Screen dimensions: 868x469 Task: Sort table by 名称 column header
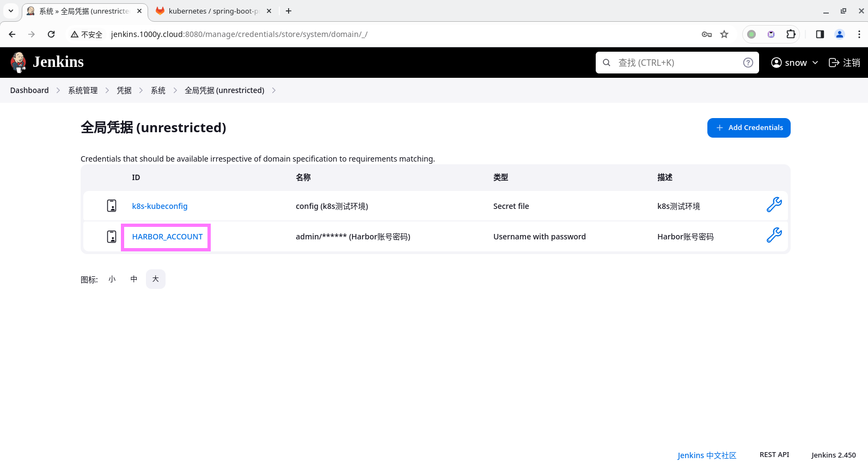(303, 177)
